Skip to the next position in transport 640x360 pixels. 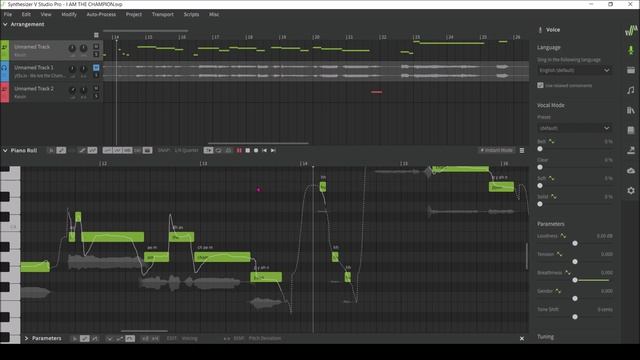pos(273,151)
